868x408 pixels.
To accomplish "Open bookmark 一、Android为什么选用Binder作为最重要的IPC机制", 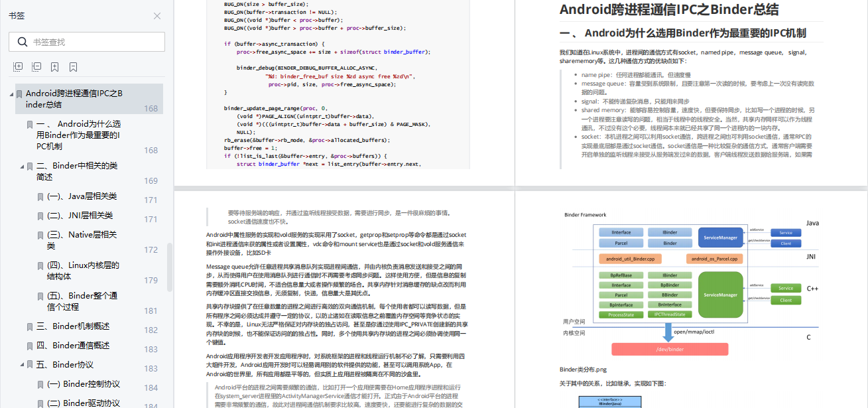I will coord(79,135).
